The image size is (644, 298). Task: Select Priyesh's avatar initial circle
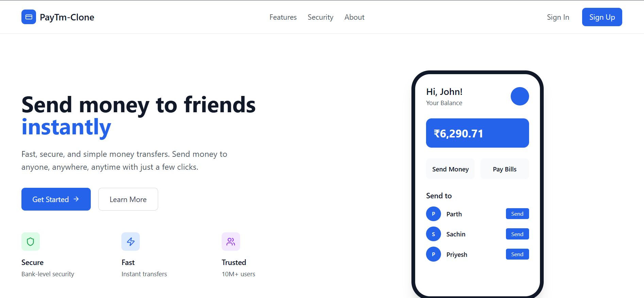click(434, 254)
